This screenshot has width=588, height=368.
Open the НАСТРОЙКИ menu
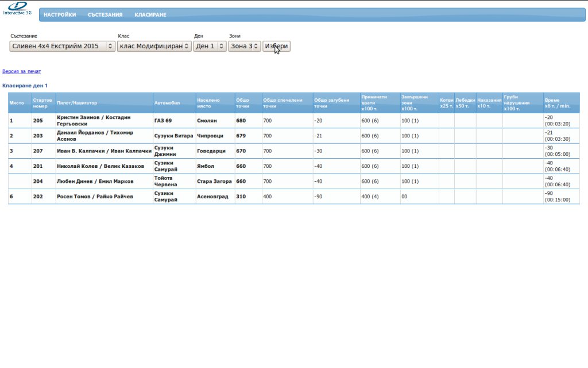pos(60,14)
